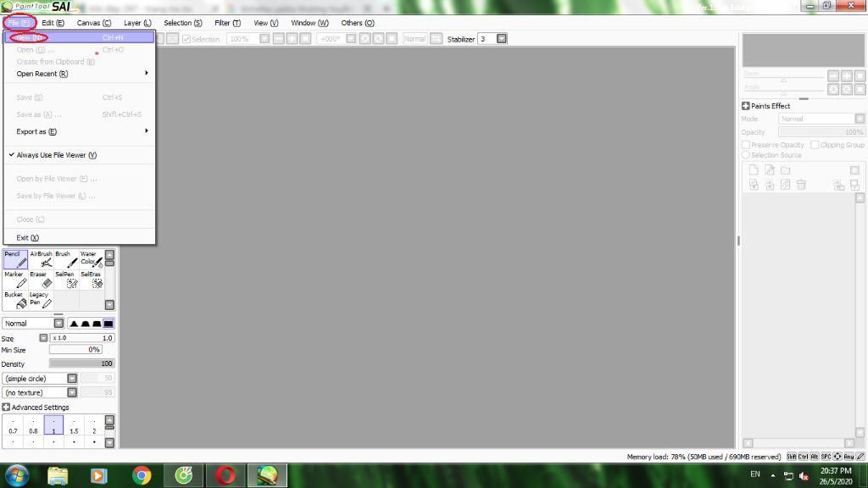Click navigator zoom out minus button
868x488 pixels.
pyautogui.click(x=833, y=75)
